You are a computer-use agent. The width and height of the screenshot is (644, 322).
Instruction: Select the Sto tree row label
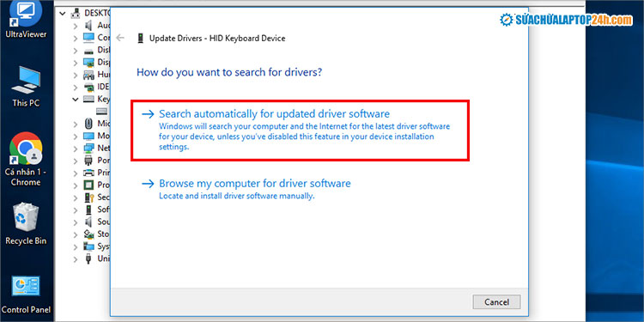[103, 234]
